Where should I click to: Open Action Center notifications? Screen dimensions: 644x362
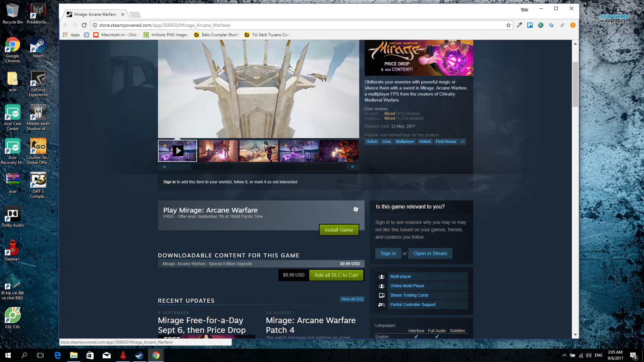coord(634,355)
